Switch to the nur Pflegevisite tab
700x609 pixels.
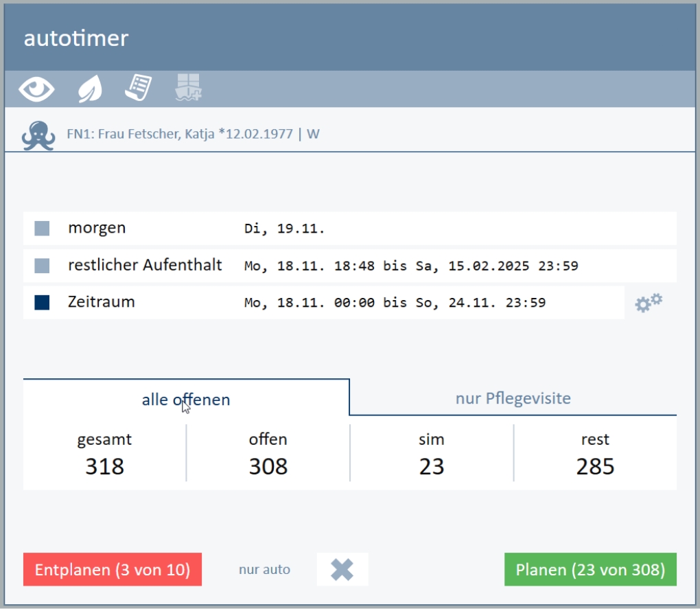(513, 398)
